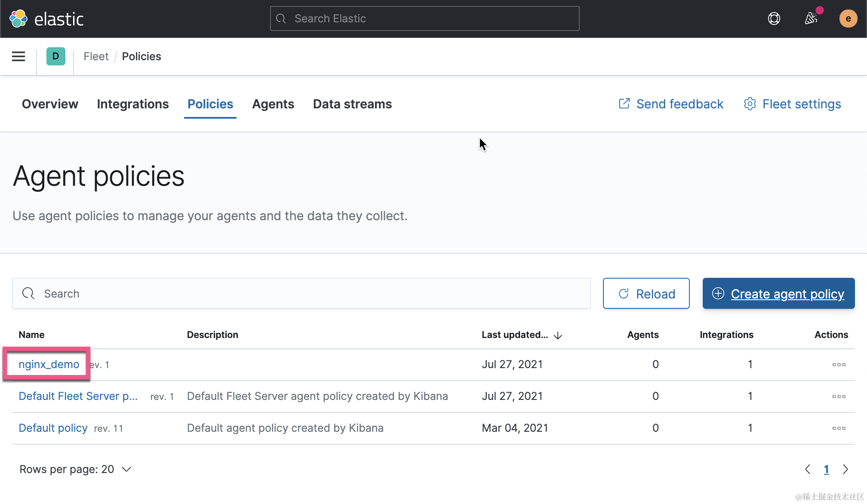Open actions for Default Fleet Server policy
Viewport: 867px width, 504px height.
pos(839,396)
